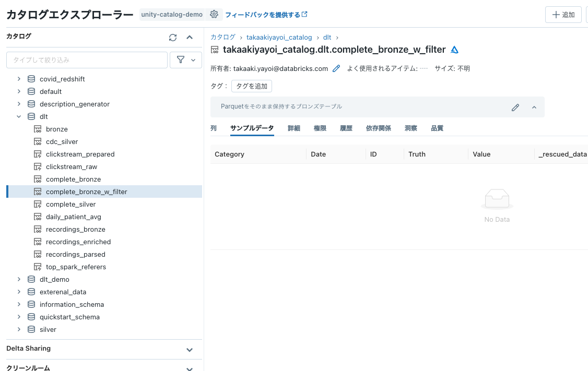Click the 追加 button at top right

pyautogui.click(x=563, y=14)
